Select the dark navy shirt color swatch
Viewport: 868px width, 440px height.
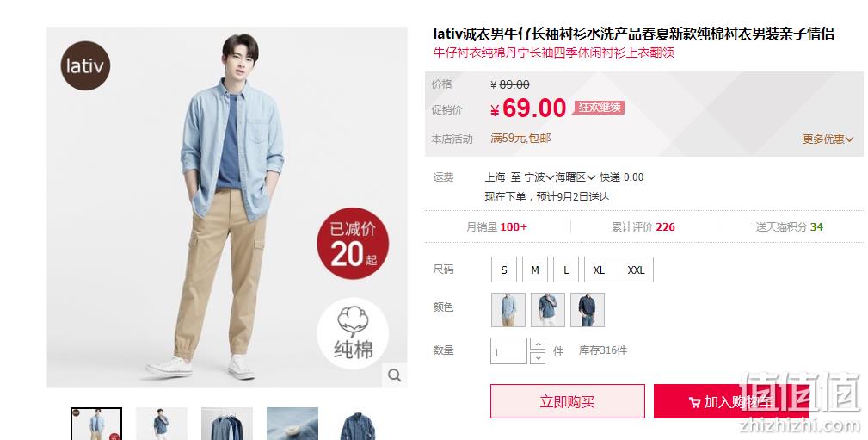588,310
